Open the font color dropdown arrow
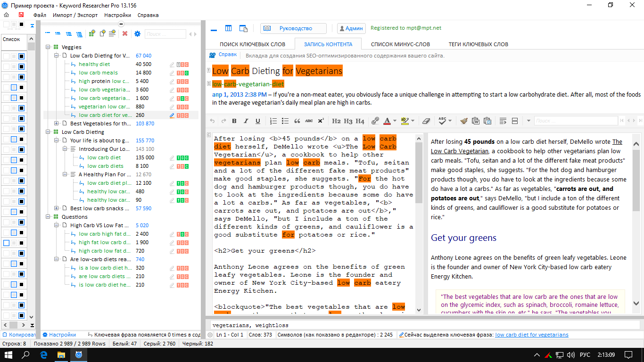 tap(395, 121)
